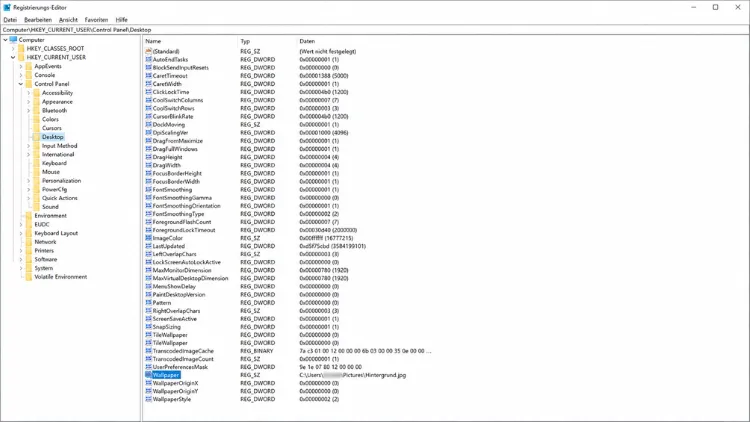Screen dimensions: 750x422
Task: Select the Colors key in the tree
Action: (50, 119)
